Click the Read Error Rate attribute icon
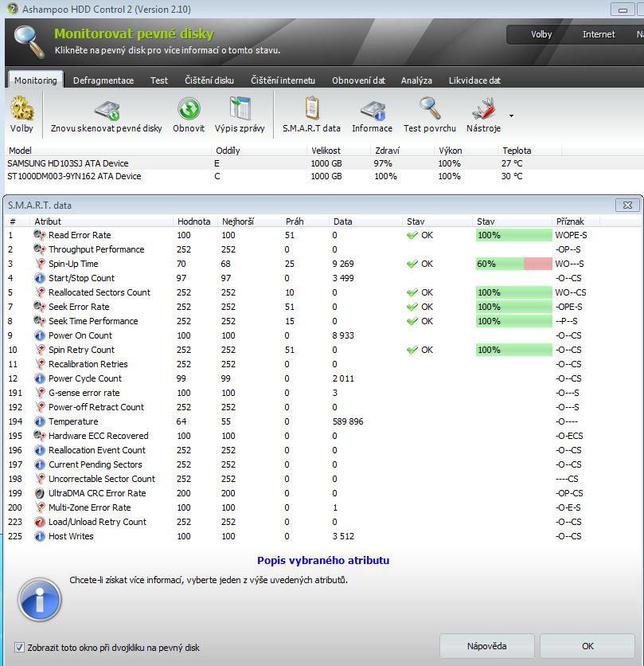644x666 pixels. point(40,235)
